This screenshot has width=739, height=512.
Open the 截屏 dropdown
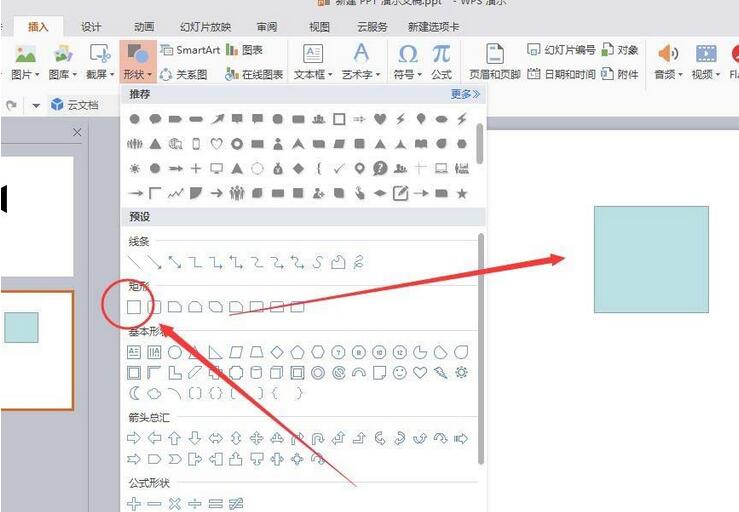[x=100, y=62]
